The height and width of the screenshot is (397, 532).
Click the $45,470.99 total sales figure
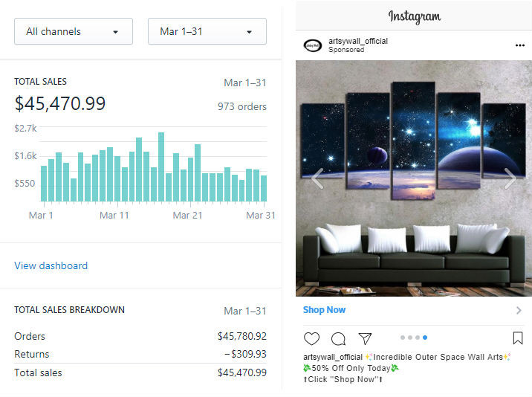[60, 103]
